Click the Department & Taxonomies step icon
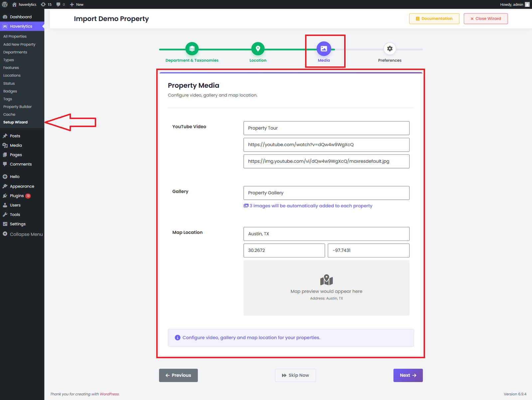This screenshot has width=532, height=400. click(192, 49)
